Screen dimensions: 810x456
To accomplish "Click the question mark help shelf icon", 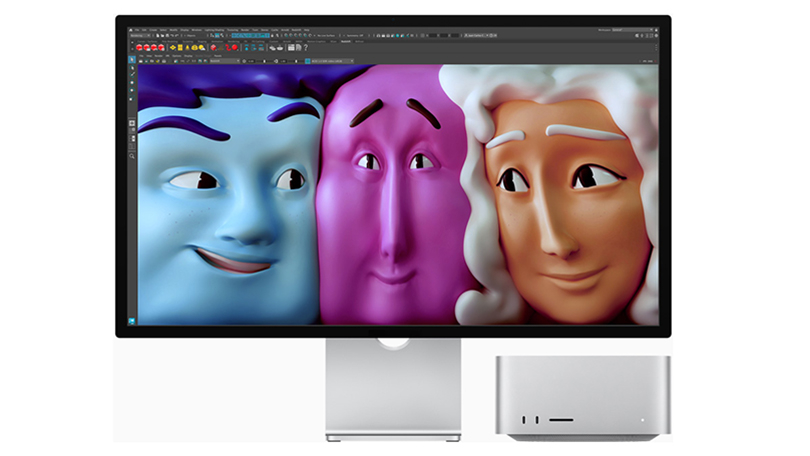I will click(305, 47).
